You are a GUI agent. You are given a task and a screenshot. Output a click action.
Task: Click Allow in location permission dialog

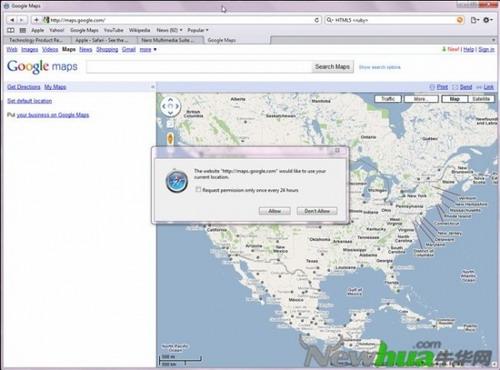pos(274,211)
